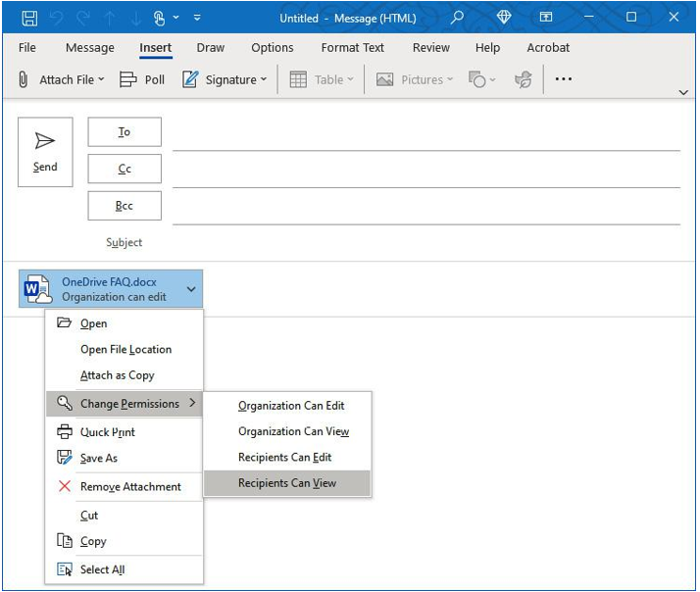Select Organization Can Edit permission
This screenshot has width=700, height=592.
click(287, 406)
